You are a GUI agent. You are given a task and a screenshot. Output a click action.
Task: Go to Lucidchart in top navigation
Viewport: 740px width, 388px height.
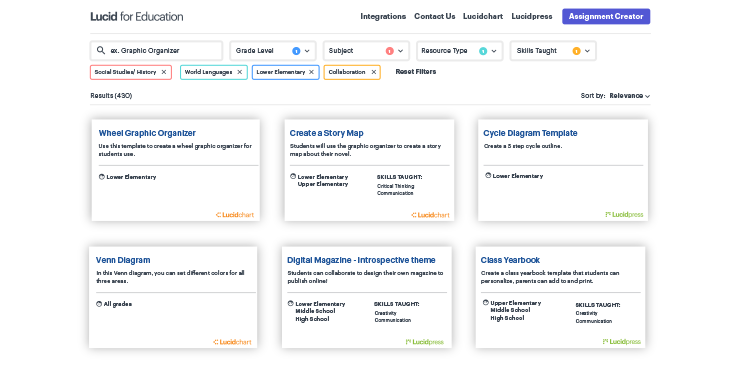[x=483, y=17]
